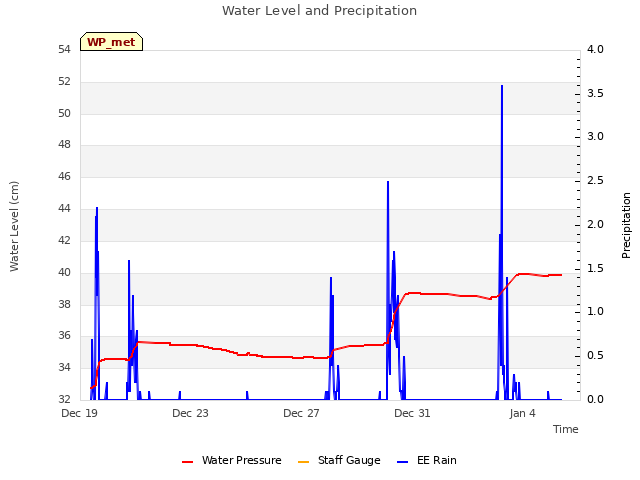Screen dimensions: 640x480
Task: Click the 50 tick on water level axis
Action: point(64,113)
